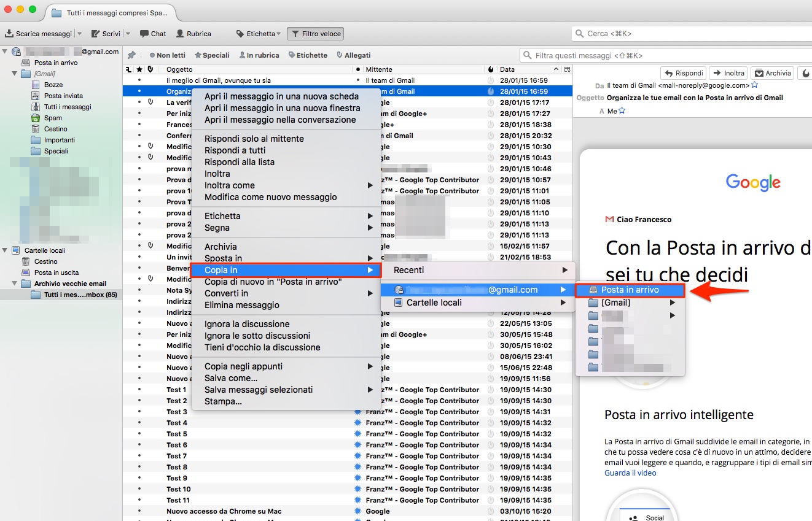Star the Me recipient contact
The height and width of the screenshot is (521, 812).
pos(622,111)
